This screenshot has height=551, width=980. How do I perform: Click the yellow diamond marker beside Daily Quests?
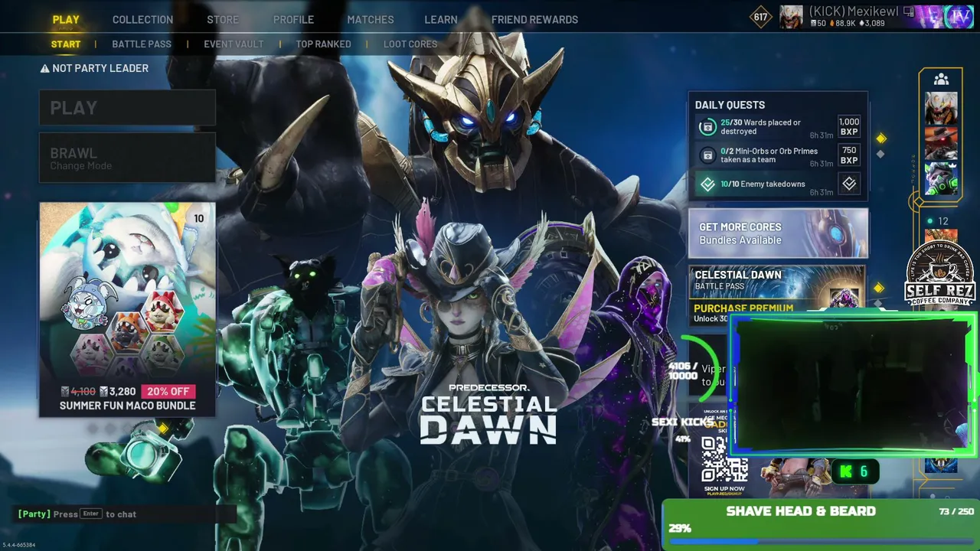[x=881, y=139]
